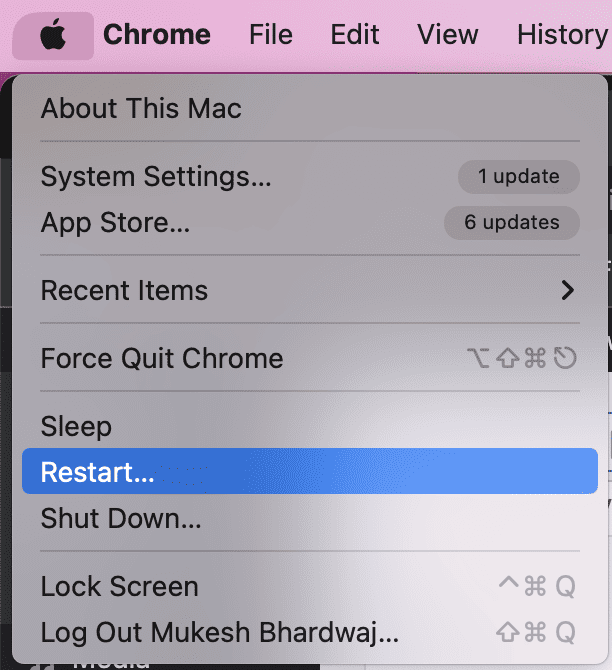
Task: Choose Force Quit Chrome
Action: (x=161, y=358)
